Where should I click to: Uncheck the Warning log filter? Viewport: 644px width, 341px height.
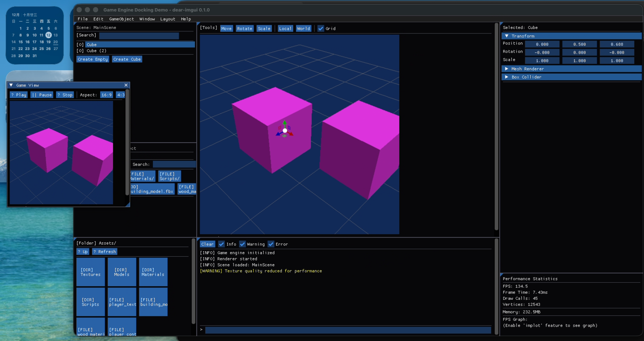(x=242, y=244)
